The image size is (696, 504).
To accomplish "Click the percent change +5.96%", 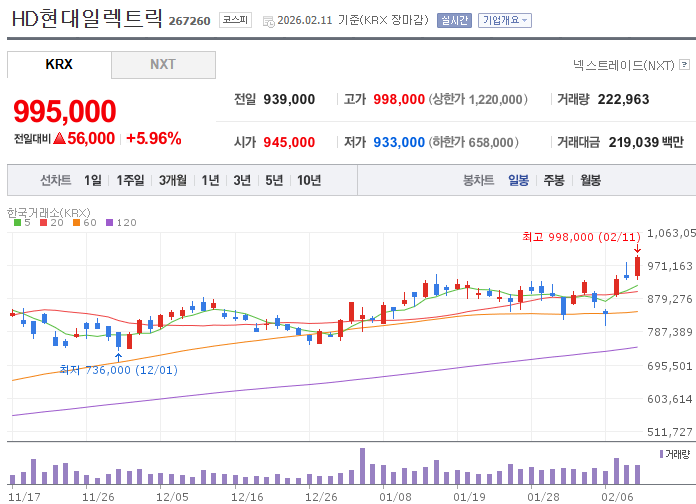I will click(154, 139).
